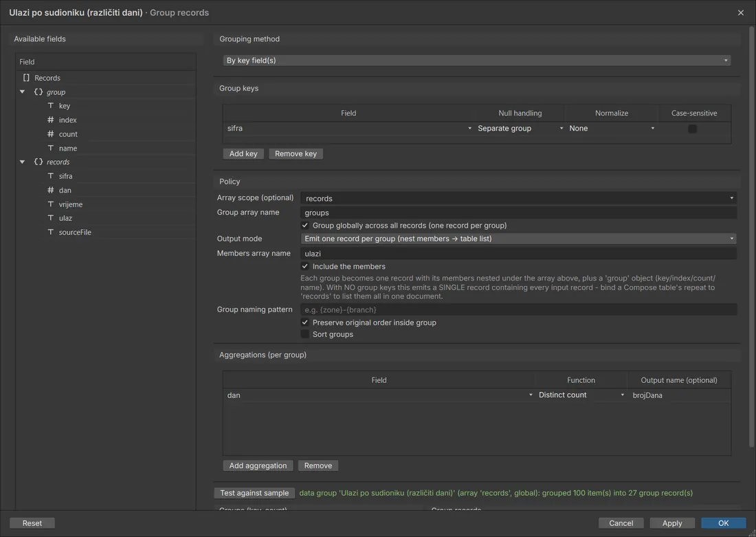Click the Group array name field
The height and width of the screenshot is (537, 756).
(x=518, y=212)
